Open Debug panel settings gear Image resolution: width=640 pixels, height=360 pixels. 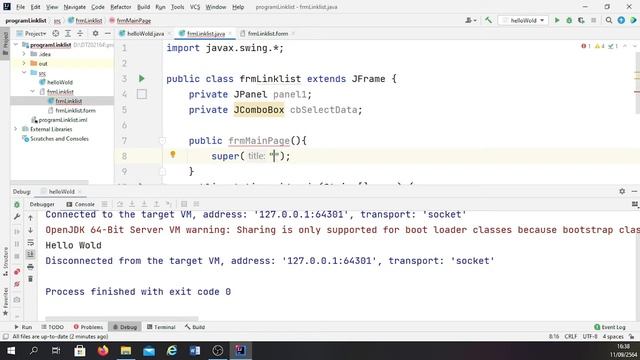(x=622, y=191)
